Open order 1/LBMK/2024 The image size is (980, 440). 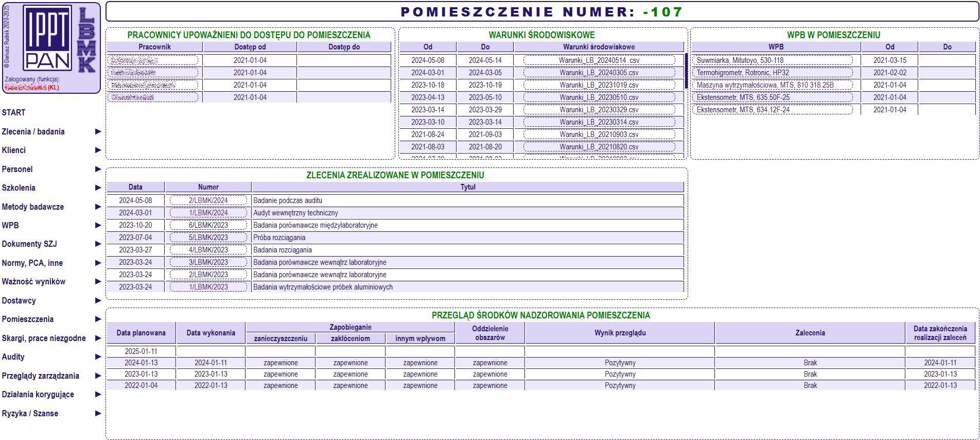[x=208, y=213]
